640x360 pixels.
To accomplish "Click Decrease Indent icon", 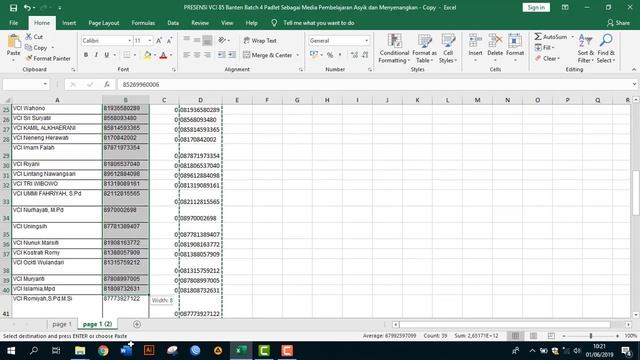I will 222,55.
